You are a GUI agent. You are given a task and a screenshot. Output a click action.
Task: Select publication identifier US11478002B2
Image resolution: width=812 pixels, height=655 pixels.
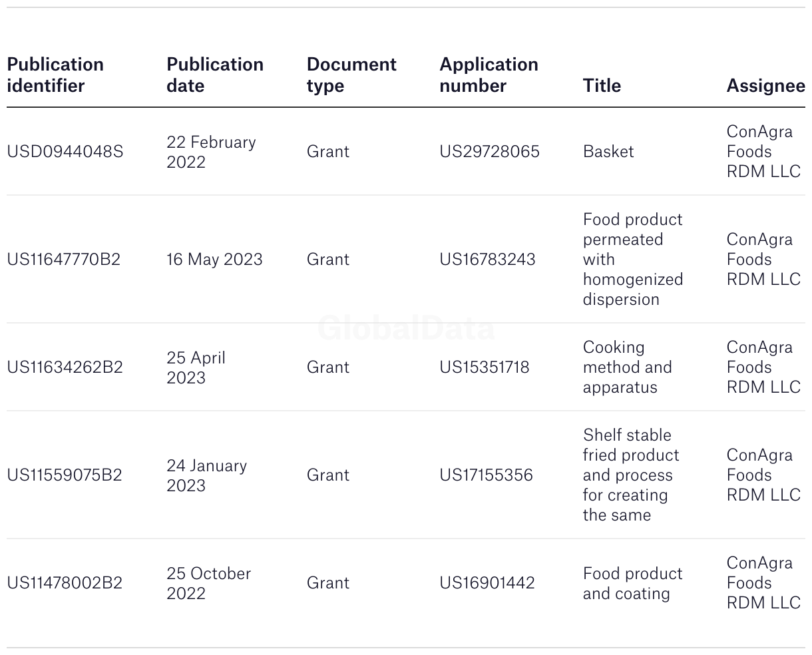point(65,583)
